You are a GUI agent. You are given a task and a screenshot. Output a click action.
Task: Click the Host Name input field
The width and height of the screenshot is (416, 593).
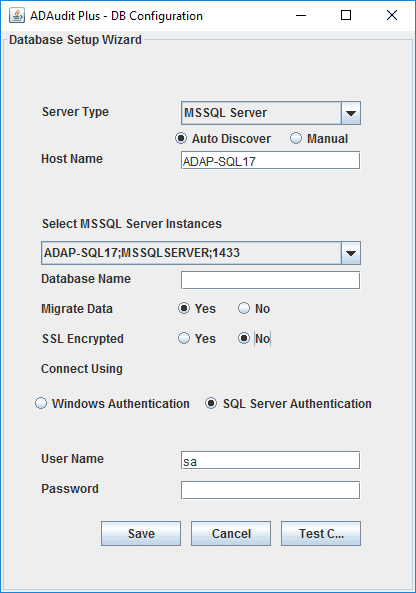270,161
